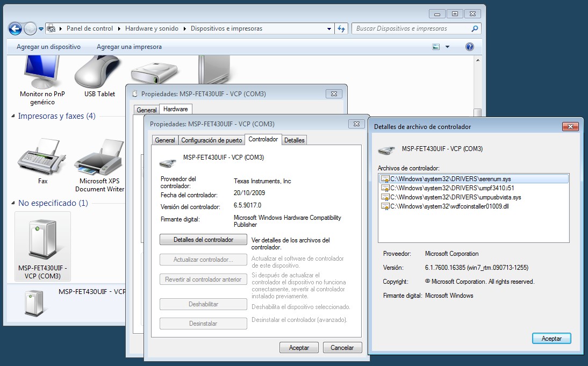Select Microsoft XPS Document Writer printer
This screenshot has width=588, height=366.
(99, 166)
